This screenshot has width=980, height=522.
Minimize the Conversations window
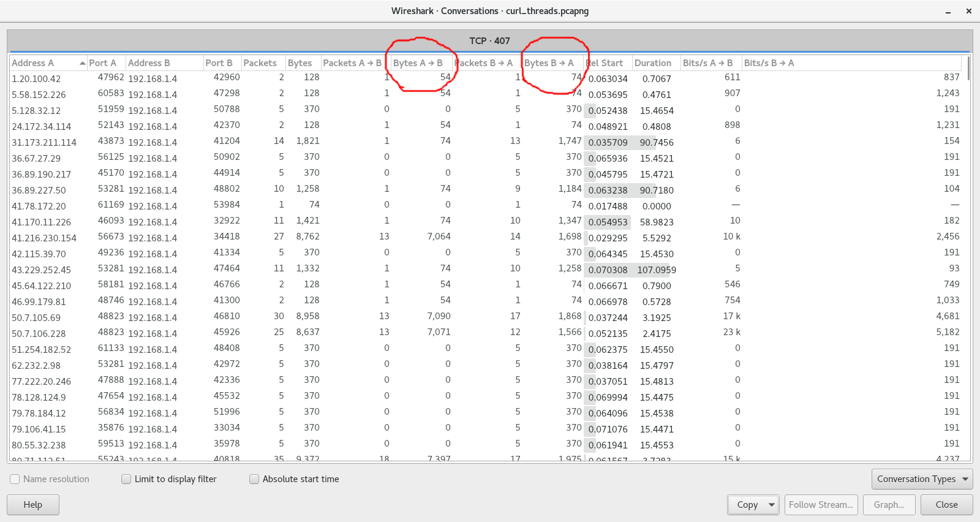click(948, 11)
